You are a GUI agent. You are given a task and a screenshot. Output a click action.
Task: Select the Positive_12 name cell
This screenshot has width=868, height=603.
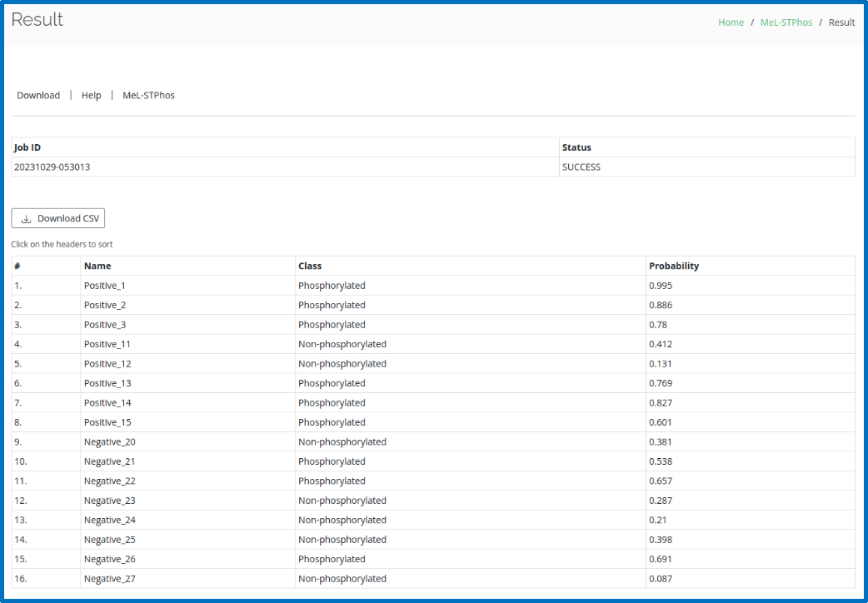107,364
